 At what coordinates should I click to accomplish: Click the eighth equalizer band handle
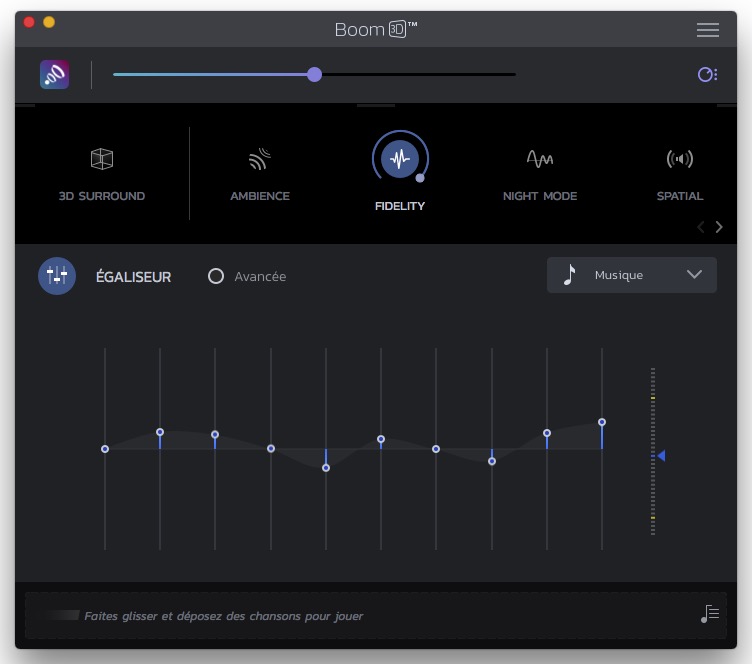492,461
